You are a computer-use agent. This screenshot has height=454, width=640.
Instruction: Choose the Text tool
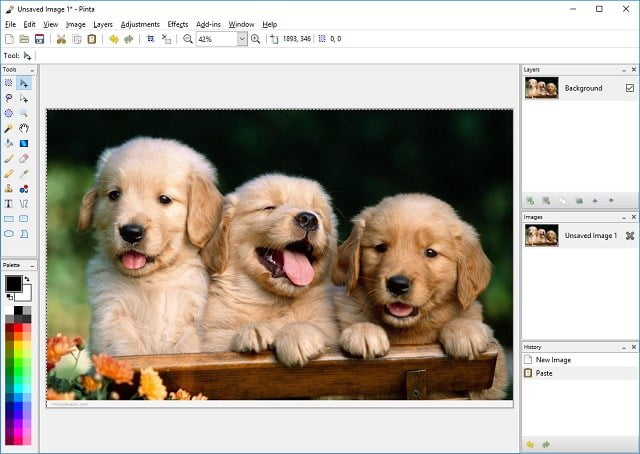click(9, 204)
